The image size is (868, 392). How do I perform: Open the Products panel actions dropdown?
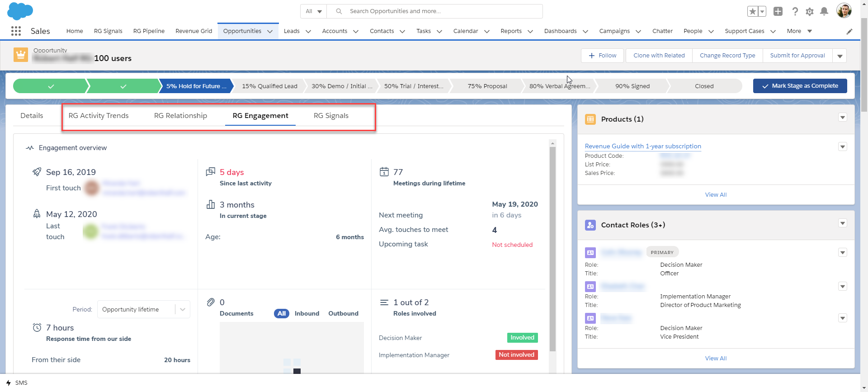843,118
